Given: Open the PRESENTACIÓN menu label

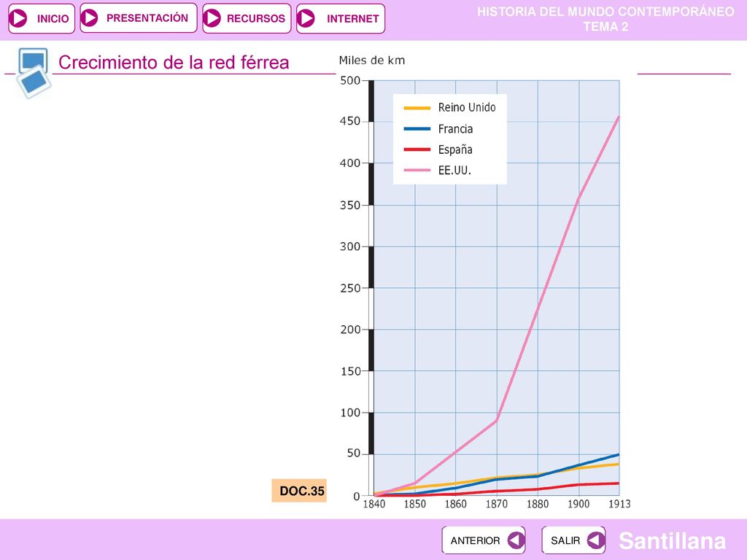Looking at the screenshot, I should tap(147, 18).
